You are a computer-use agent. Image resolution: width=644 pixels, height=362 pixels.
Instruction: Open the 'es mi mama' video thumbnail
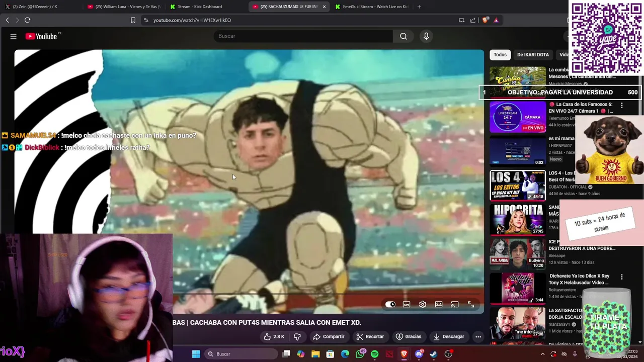(x=518, y=151)
